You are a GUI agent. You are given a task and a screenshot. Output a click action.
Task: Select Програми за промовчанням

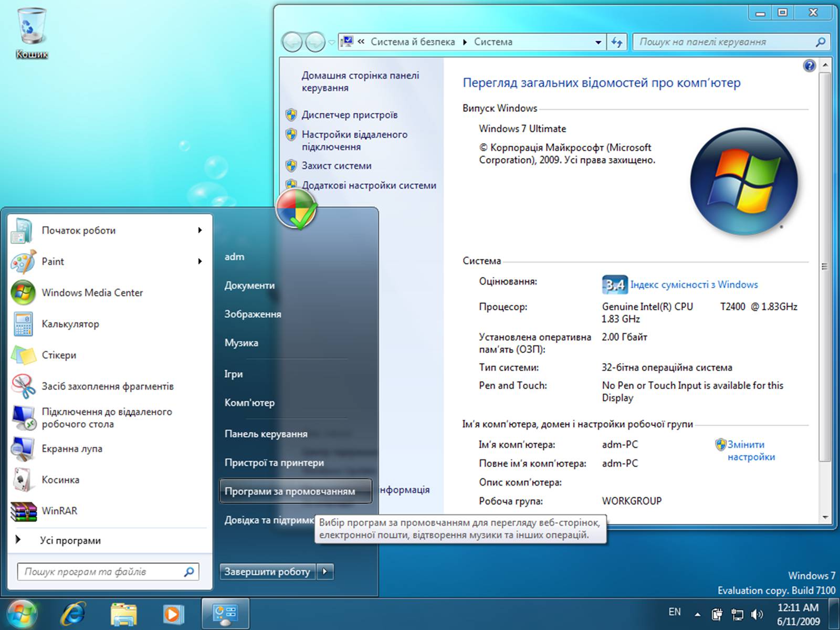click(295, 491)
